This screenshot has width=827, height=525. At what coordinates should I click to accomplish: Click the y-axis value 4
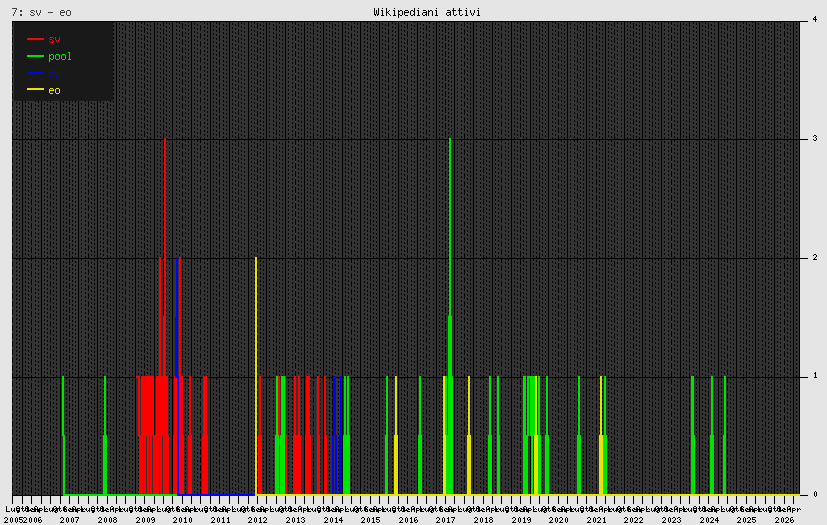[815, 20]
